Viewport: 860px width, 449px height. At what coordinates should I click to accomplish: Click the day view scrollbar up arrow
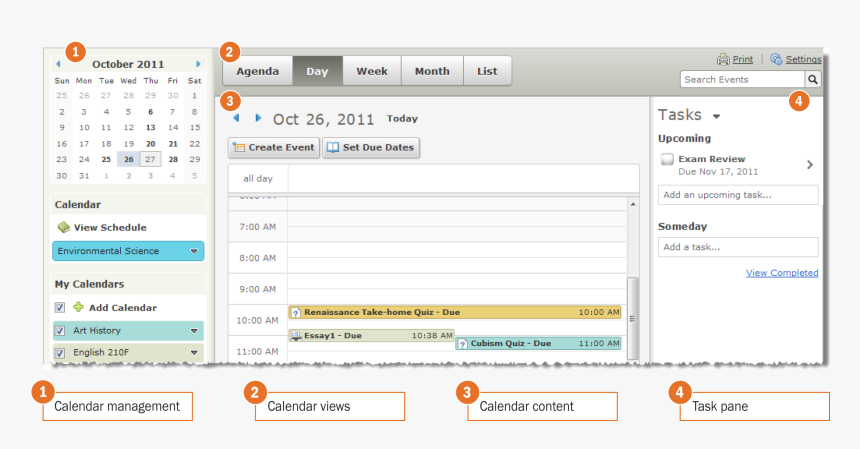point(633,204)
